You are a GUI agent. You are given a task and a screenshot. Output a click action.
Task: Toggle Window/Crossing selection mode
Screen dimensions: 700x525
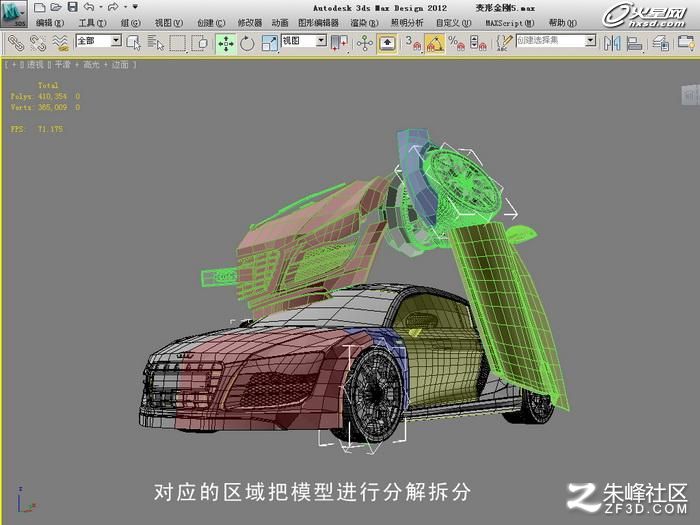[200, 43]
